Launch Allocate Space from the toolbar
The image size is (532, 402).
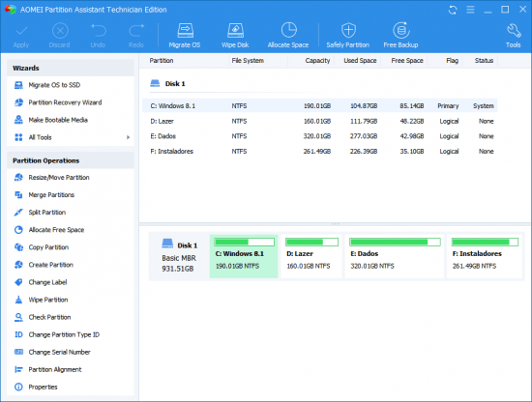click(288, 36)
